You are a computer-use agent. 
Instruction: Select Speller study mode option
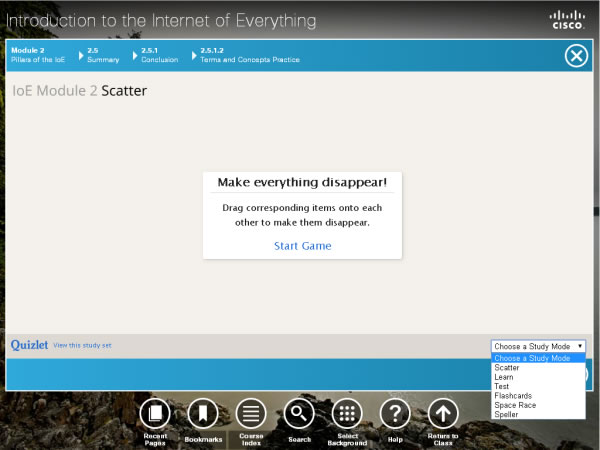[507, 414]
